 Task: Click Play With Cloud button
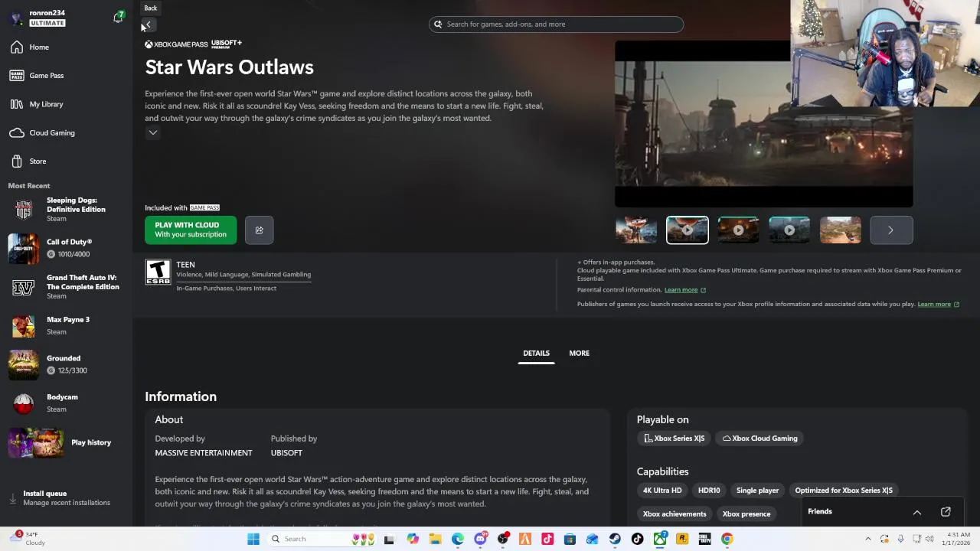(191, 230)
